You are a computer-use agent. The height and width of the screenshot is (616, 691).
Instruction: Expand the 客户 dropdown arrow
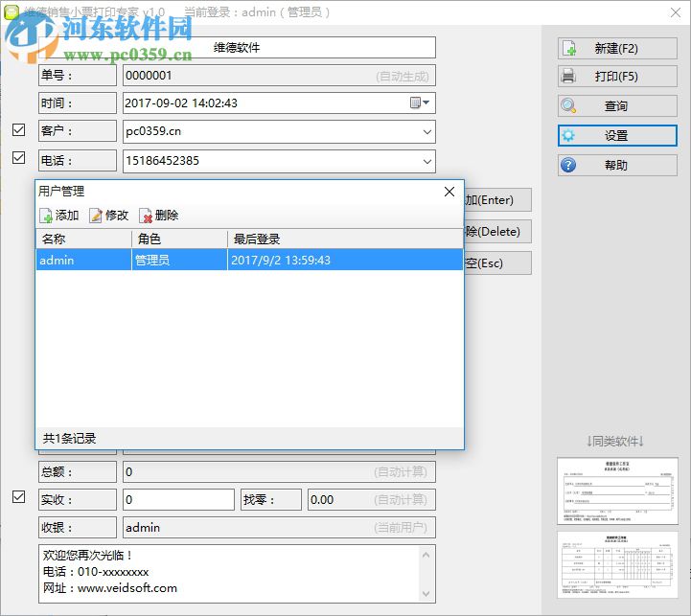point(427,132)
